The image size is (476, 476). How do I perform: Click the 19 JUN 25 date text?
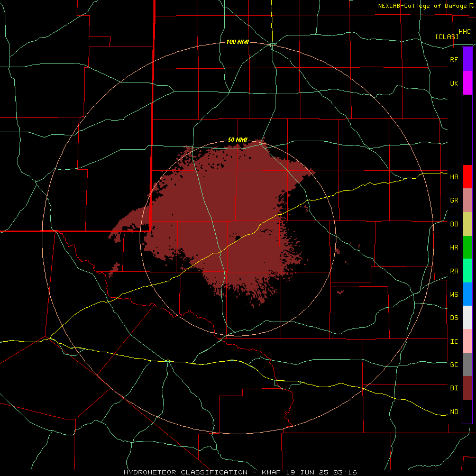[x=307, y=472]
